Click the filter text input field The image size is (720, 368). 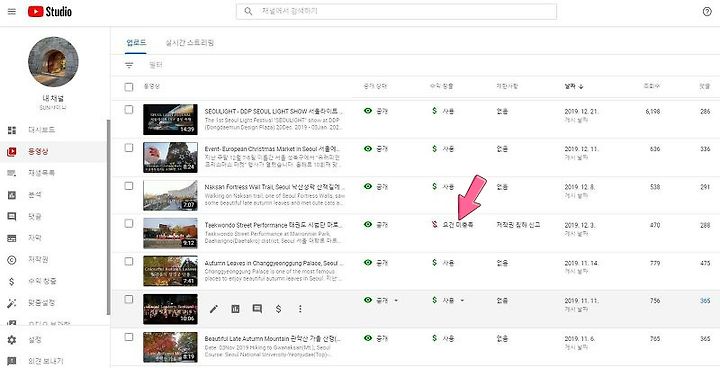156,65
